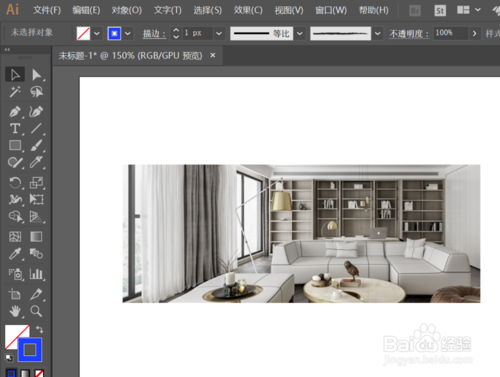Open brush definition dropdown
Viewport: 500px width, 377px height.
click(377, 33)
